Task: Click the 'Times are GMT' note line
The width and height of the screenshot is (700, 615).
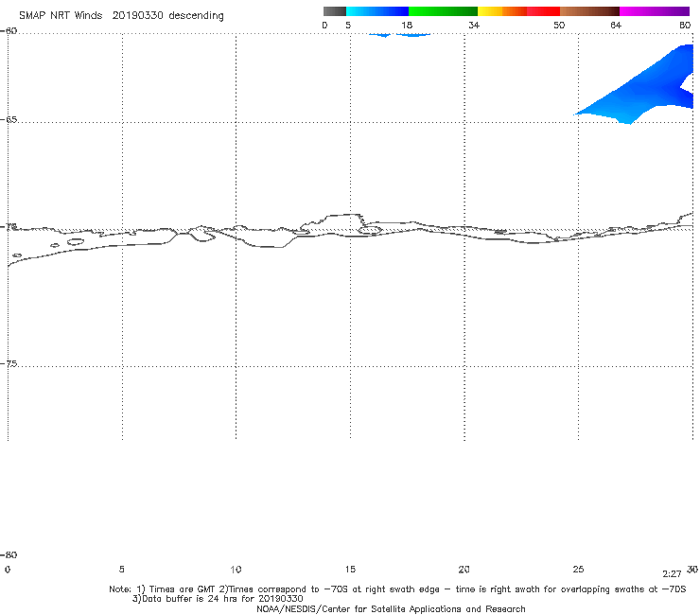Action: (x=397, y=589)
